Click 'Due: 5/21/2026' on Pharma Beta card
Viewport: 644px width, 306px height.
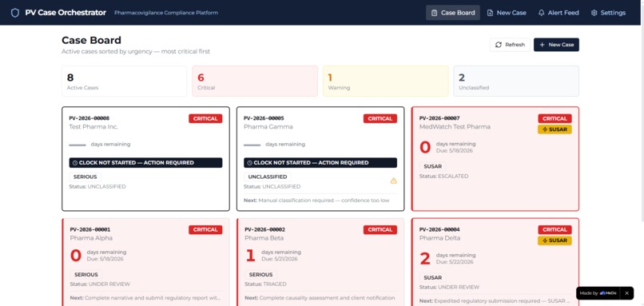(x=280, y=259)
